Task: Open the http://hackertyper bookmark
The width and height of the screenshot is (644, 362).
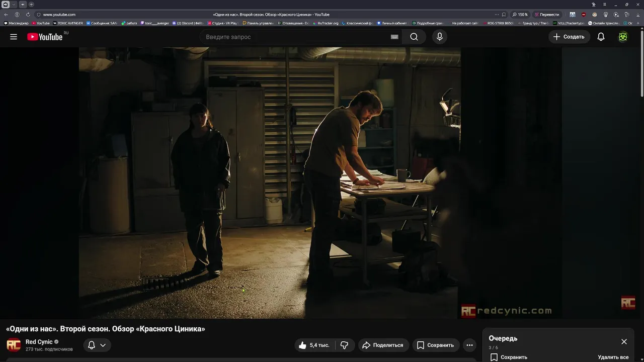Action: pos(569,23)
